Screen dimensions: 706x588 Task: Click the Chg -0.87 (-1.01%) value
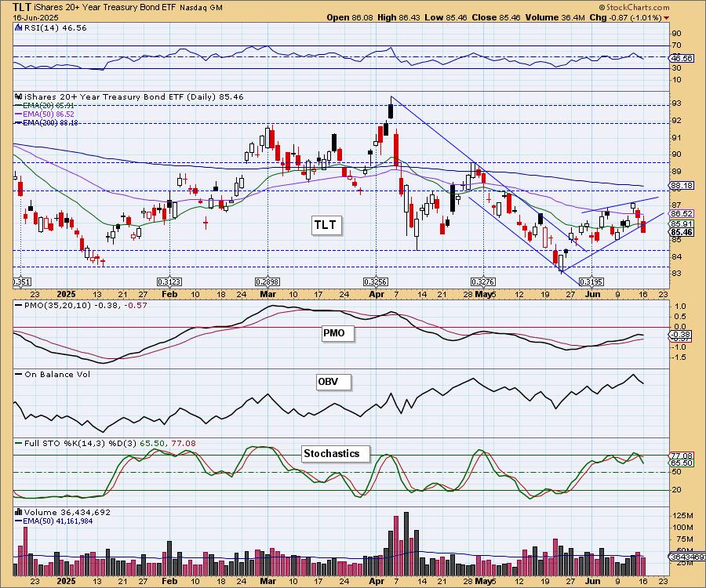pyautogui.click(x=626, y=17)
